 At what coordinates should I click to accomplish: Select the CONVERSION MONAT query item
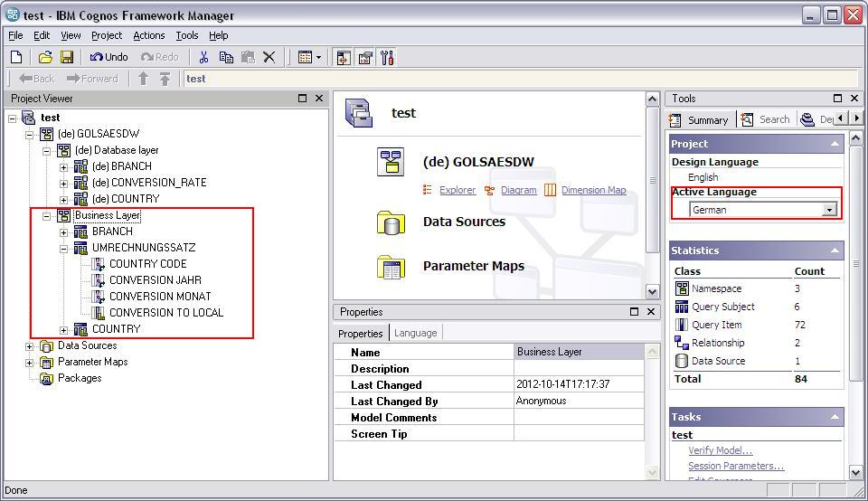[160, 297]
